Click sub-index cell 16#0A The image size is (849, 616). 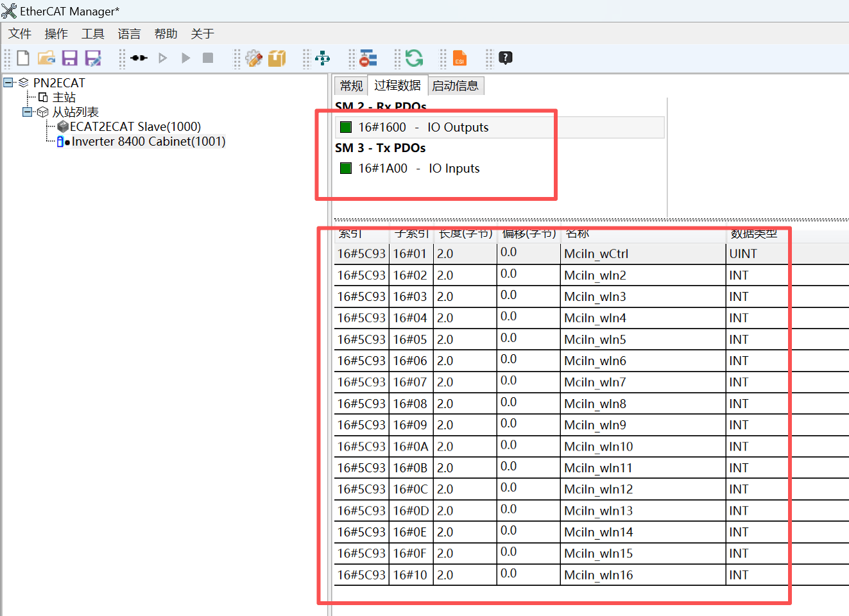coord(411,447)
